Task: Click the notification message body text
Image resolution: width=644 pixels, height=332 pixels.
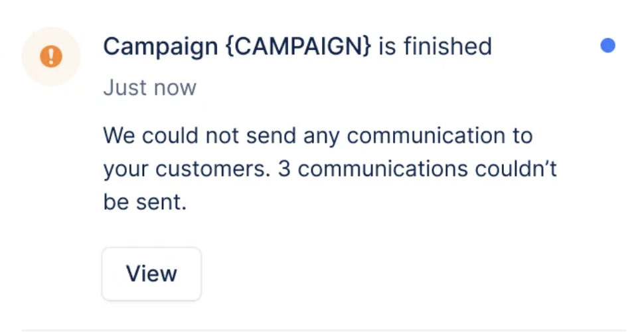Action: coord(329,169)
